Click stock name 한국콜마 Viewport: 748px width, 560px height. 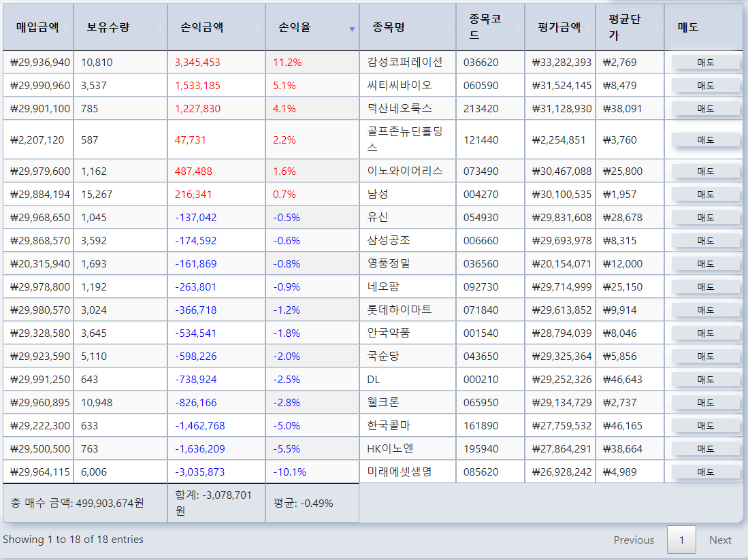tap(389, 425)
